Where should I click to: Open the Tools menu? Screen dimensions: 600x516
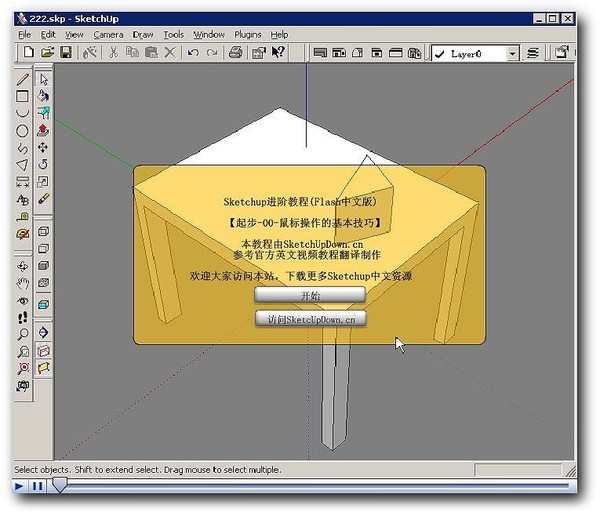point(174,35)
